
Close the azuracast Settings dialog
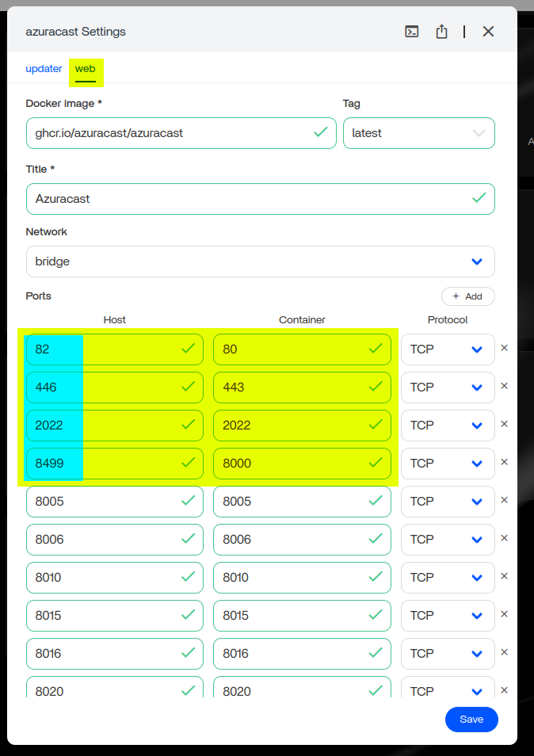(x=488, y=32)
